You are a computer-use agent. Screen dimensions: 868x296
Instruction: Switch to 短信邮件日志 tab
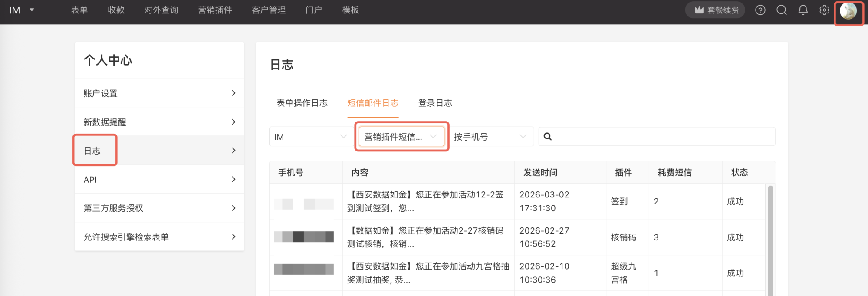tap(373, 103)
